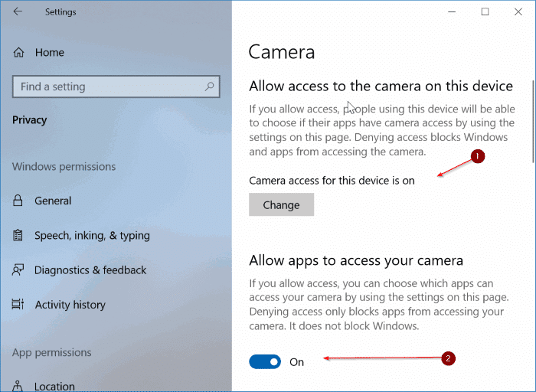
Task: Click the Activity history icon
Action: (18, 304)
